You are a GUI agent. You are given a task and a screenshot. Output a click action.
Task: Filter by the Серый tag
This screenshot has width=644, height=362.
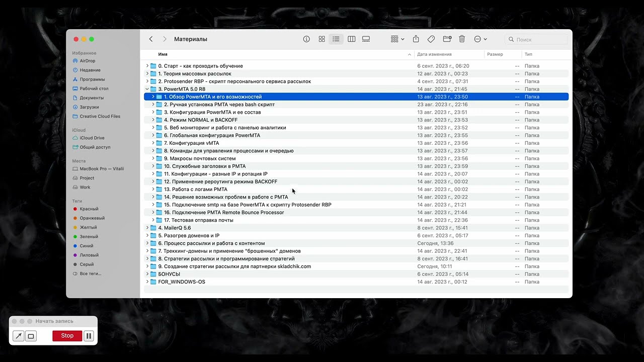tap(87, 264)
